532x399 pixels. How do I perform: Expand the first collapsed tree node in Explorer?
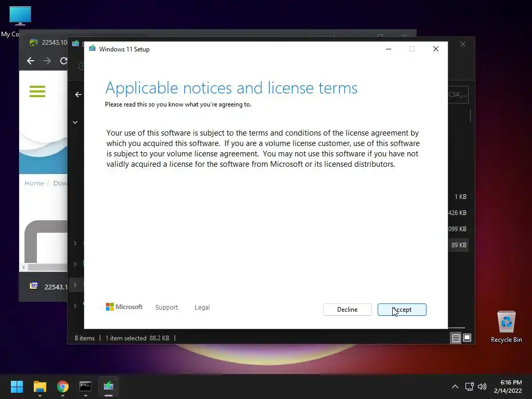(75, 243)
